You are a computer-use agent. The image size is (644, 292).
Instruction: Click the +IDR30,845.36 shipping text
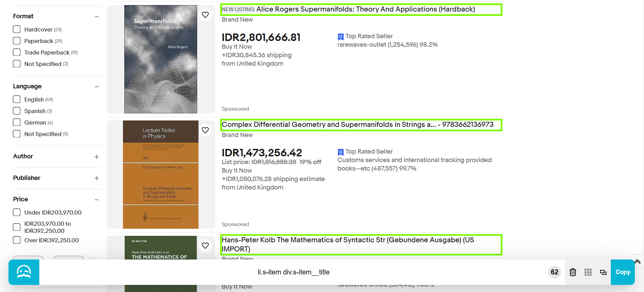[x=256, y=55]
